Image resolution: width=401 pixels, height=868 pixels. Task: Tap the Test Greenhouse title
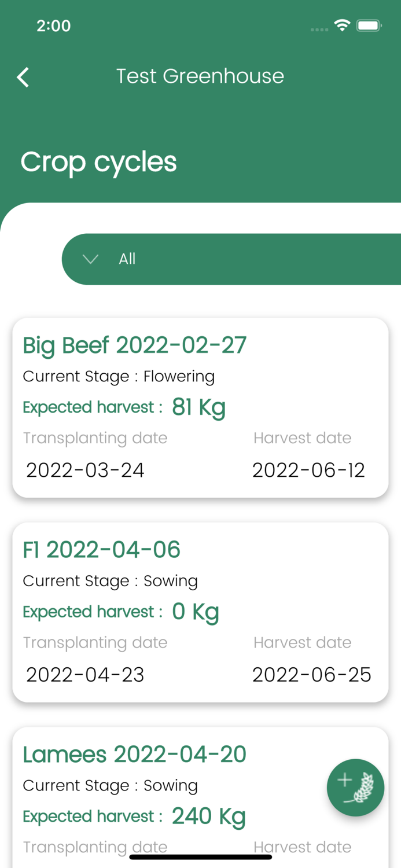coord(200,76)
